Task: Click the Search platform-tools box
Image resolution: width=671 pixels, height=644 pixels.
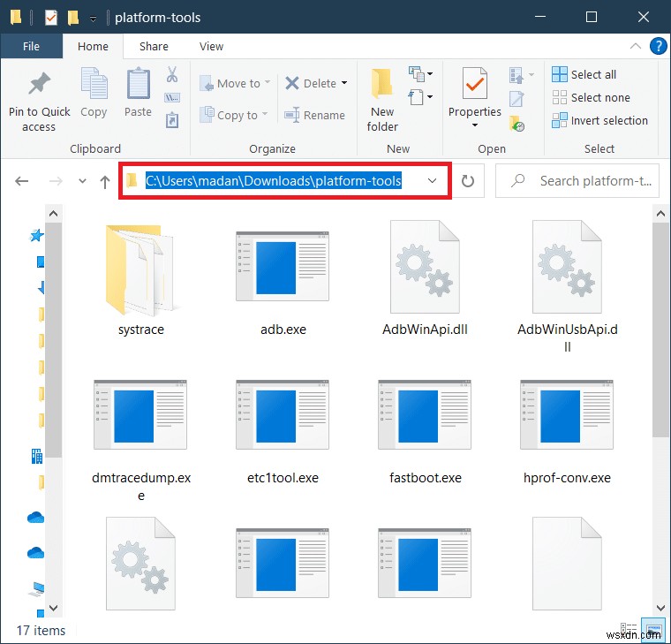Action: tap(577, 181)
